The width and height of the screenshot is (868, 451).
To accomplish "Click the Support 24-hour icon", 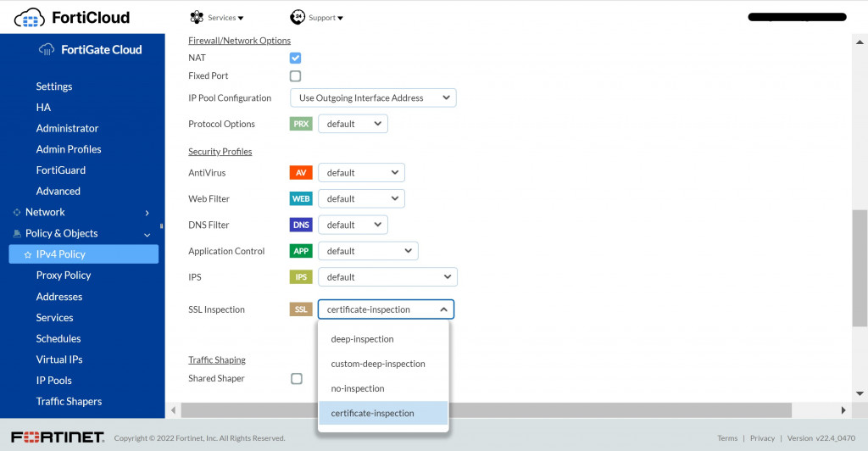I will (298, 17).
